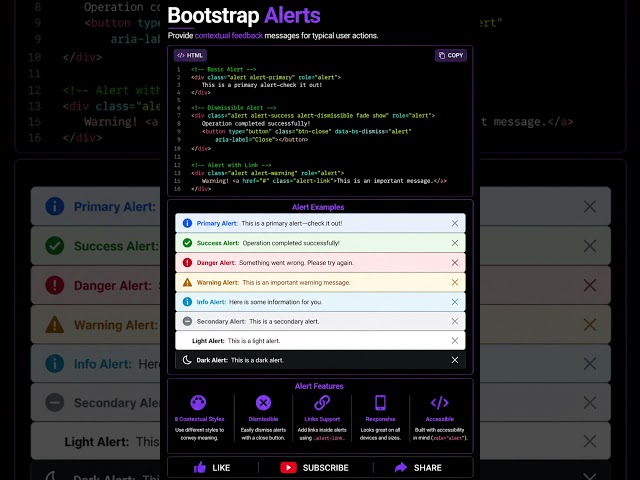
Task: Click 'Danger Alert:' label in examples panel
Action: click(x=216, y=263)
